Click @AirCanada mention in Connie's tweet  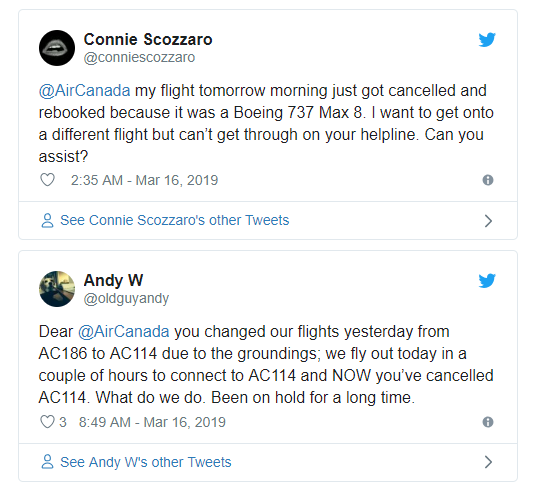click(x=84, y=91)
